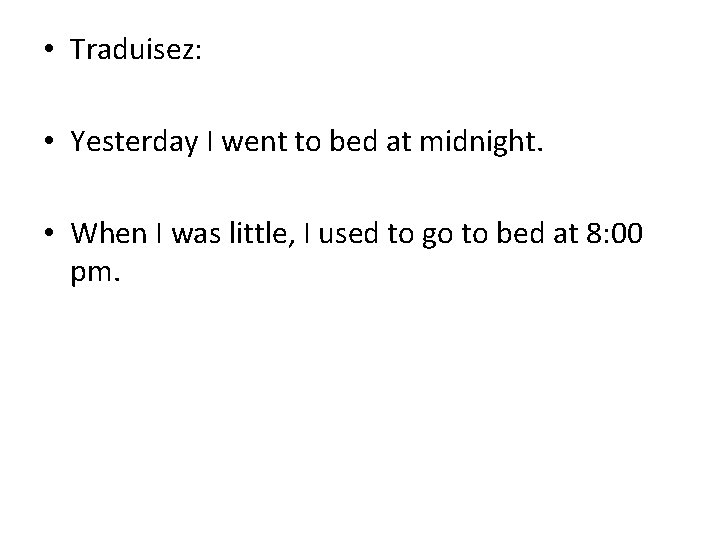Click the word "went" in the sentence
This screenshot has height=540, width=720.
[254, 142]
